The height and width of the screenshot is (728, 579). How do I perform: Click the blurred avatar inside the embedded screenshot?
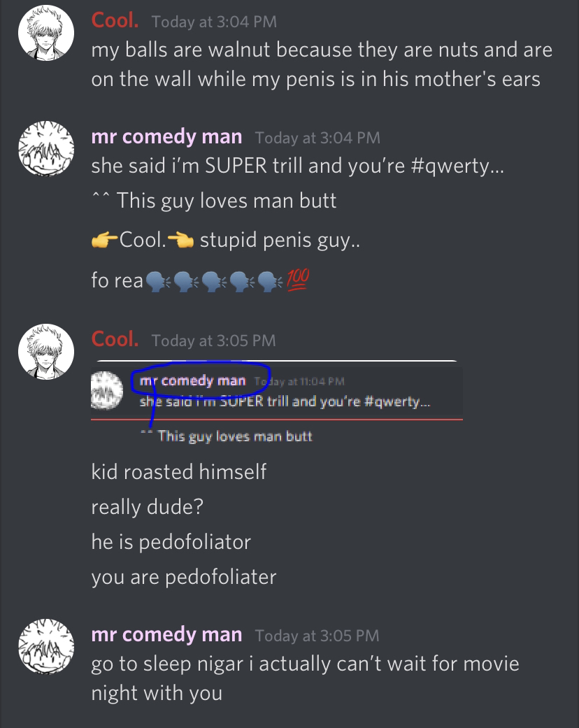pos(107,391)
